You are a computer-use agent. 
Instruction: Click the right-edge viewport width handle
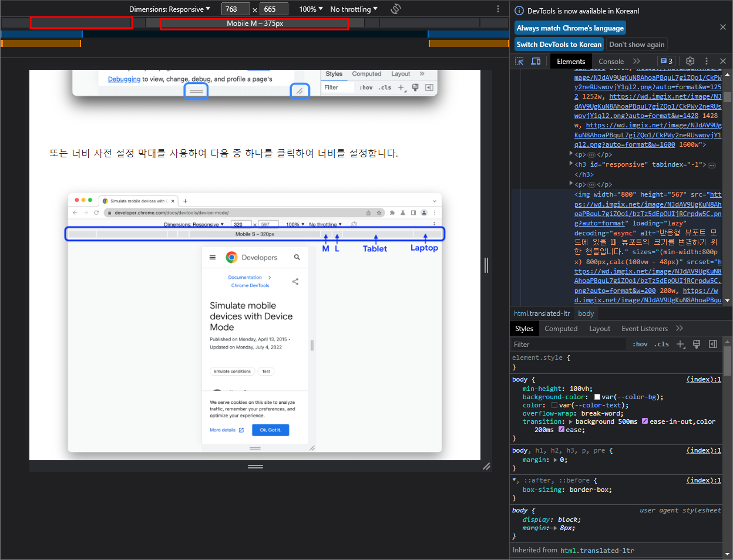point(486,265)
